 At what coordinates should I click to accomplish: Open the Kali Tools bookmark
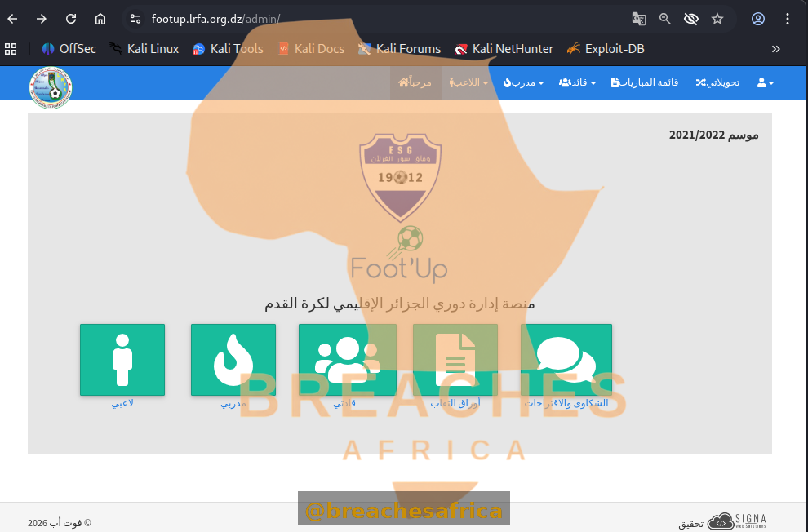click(227, 49)
